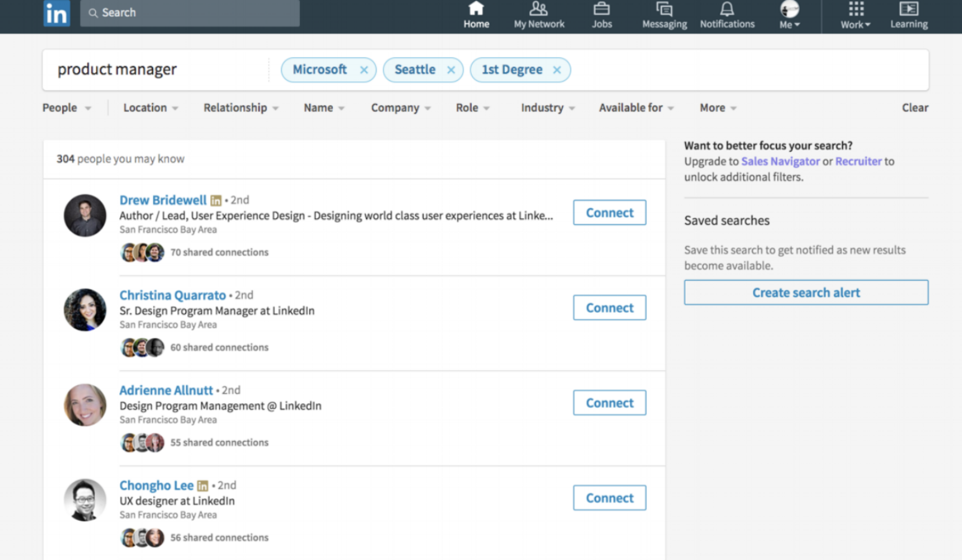Image resolution: width=962 pixels, height=560 pixels.
Task: Open the Sales Navigator link
Action: point(780,161)
